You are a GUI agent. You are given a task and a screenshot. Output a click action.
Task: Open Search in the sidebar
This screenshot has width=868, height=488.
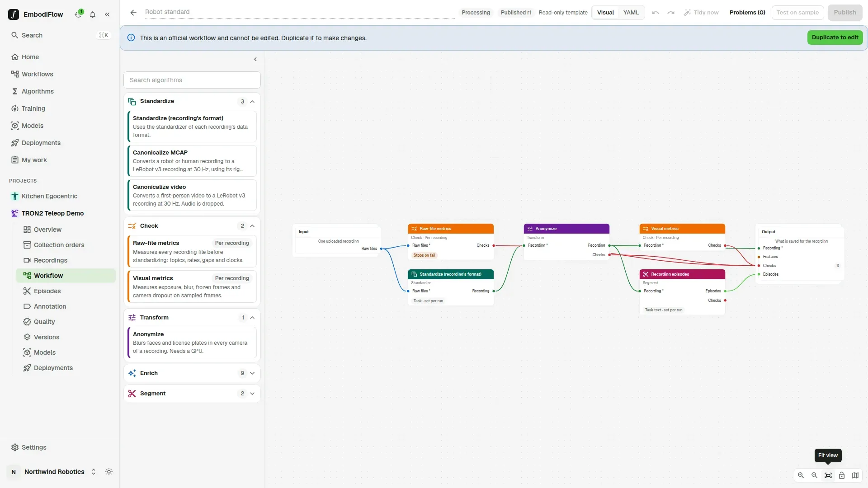click(x=60, y=35)
